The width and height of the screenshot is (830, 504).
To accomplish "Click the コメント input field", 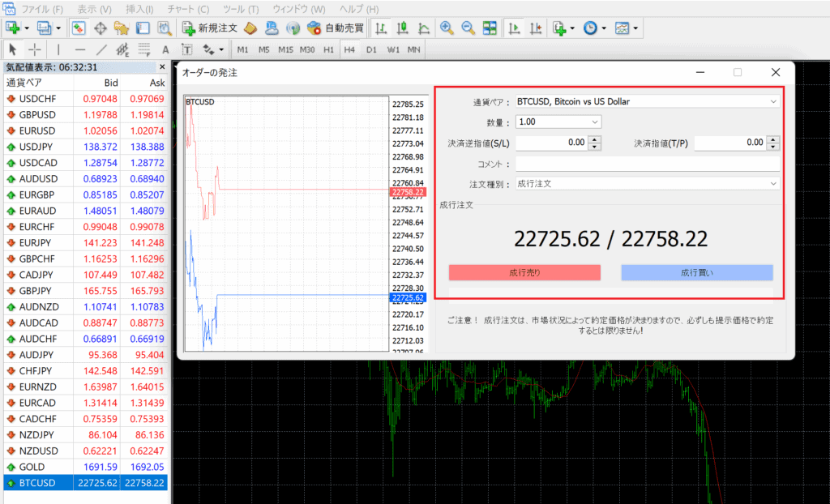I will pyautogui.click(x=648, y=164).
